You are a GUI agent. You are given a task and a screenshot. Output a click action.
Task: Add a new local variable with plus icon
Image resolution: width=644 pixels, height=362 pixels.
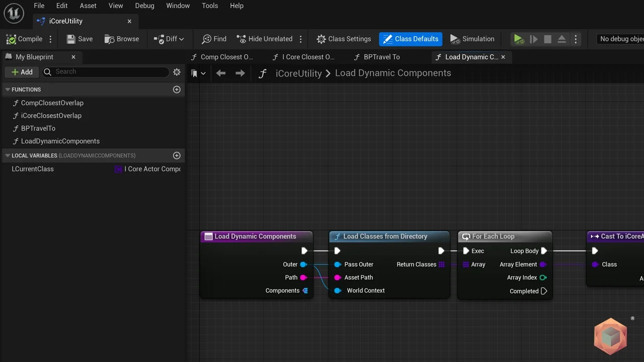click(177, 155)
